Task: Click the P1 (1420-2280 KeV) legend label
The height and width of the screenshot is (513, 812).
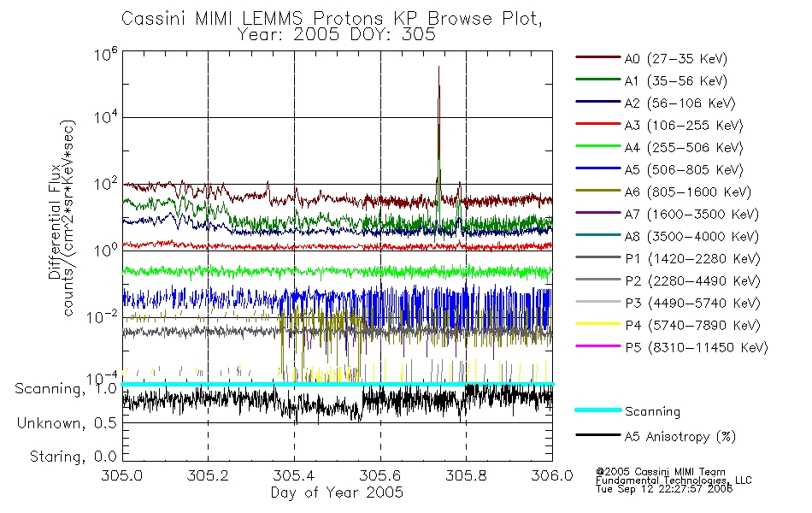Action: click(692, 258)
